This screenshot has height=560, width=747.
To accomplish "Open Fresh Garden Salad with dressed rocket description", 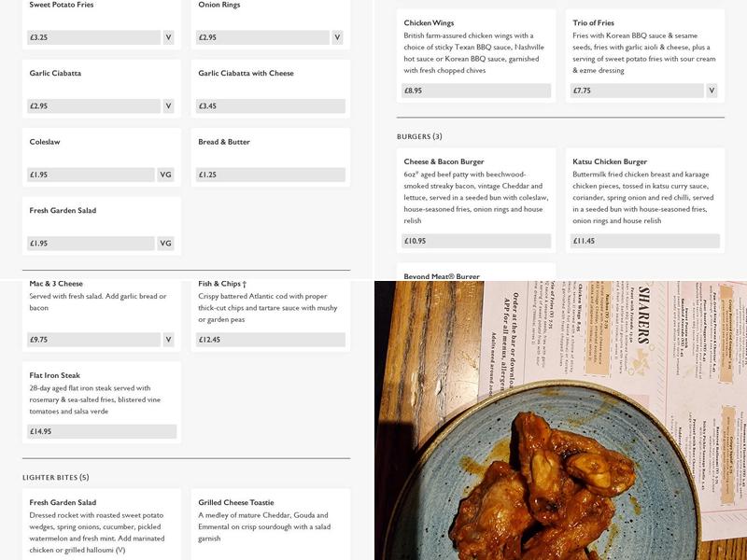I will click(102, 525).
